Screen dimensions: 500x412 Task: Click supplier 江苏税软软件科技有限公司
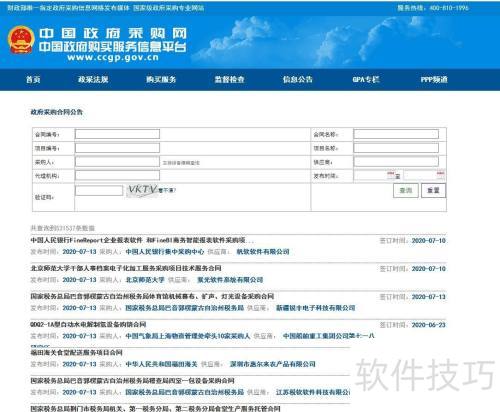(x=313, y=392)
